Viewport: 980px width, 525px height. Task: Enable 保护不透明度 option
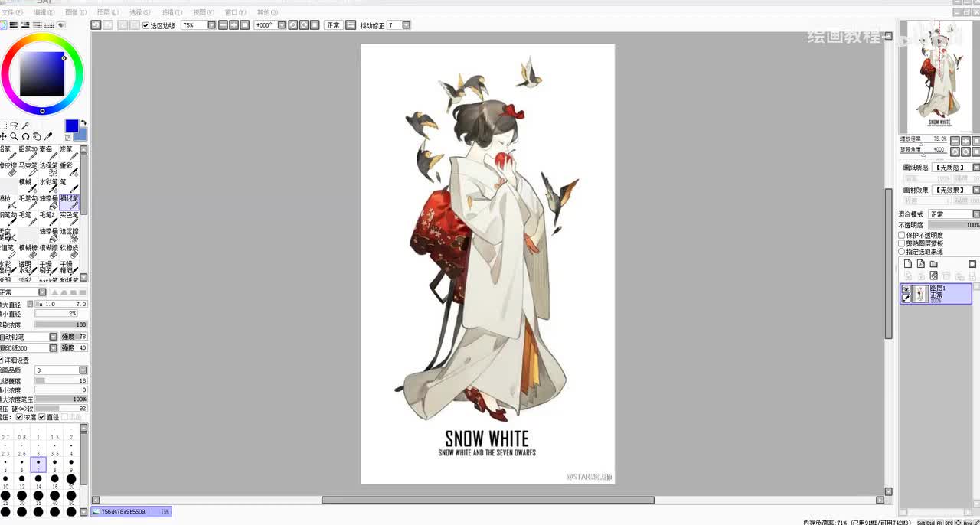pos(901,235)
